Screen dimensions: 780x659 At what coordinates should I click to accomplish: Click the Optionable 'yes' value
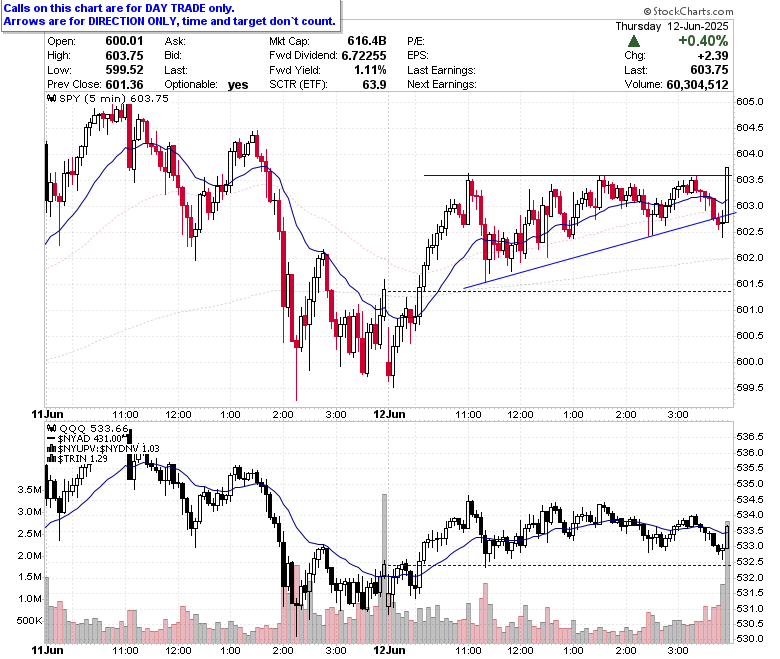point(238,85)
